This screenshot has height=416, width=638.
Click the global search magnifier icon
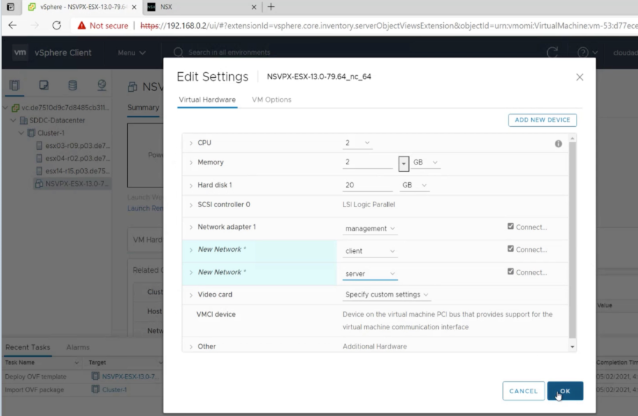(178, 53)
